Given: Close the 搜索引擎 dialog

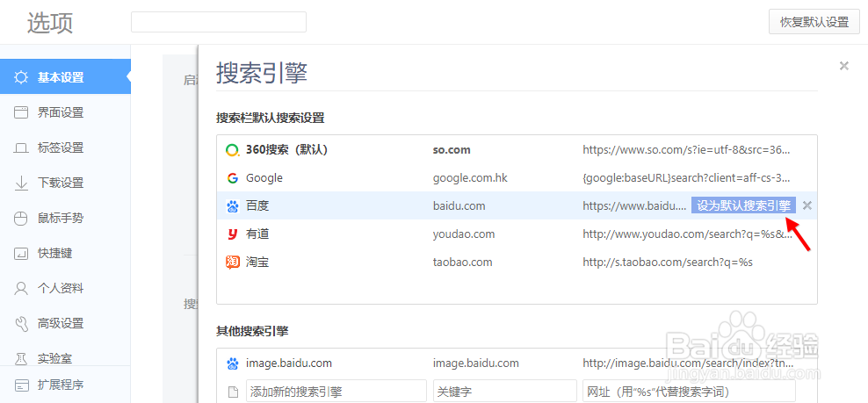Looking at the screenshot, I should tap(843, 66).
